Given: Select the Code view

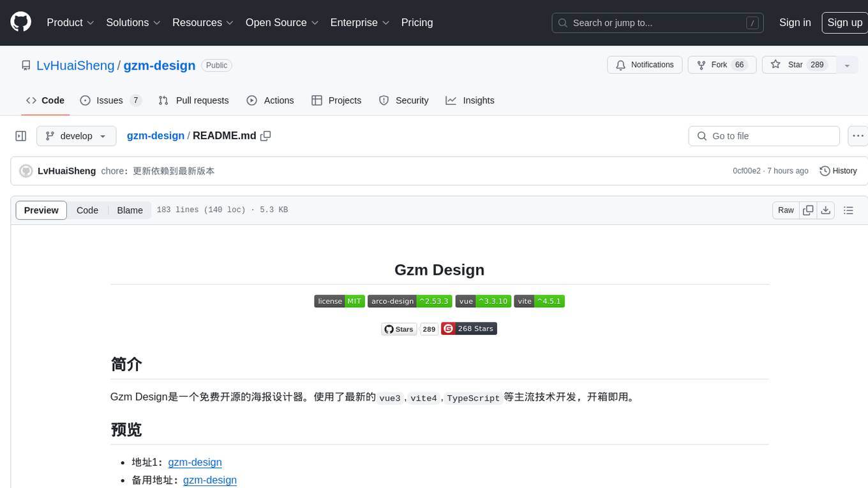Looking at the screenshot, I should point(87,210).
